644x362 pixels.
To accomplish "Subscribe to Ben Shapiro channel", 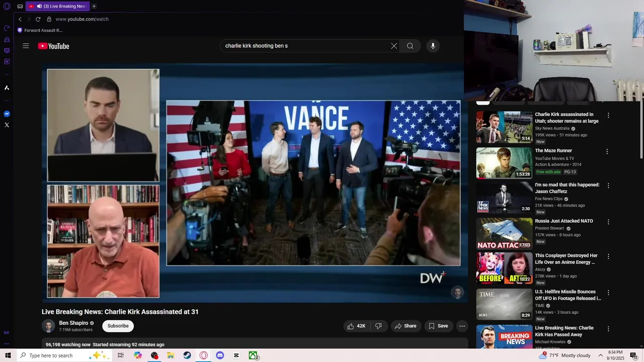I will click(118, 326).
